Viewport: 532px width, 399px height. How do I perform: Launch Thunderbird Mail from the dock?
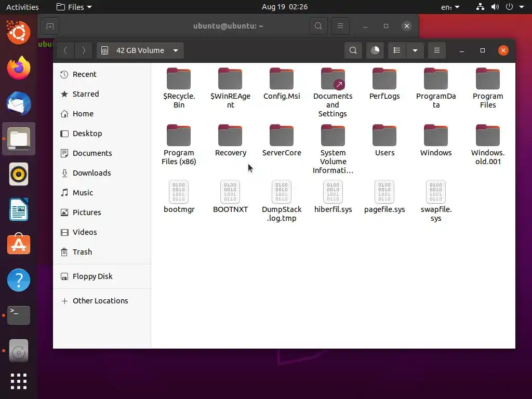pos(19,103)
